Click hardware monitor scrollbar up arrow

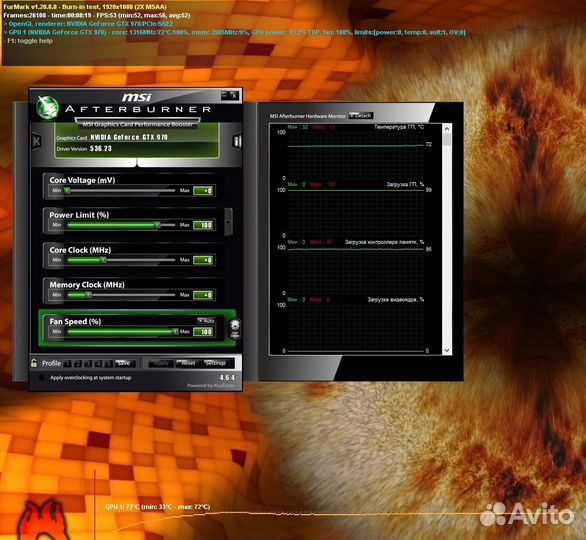[x=447, y=129]
